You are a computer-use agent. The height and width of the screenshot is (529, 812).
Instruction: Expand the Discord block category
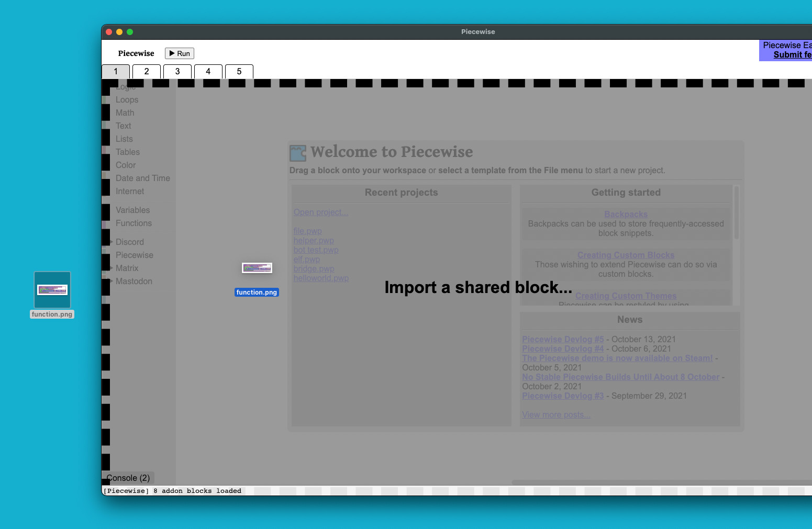pos(129,242)
